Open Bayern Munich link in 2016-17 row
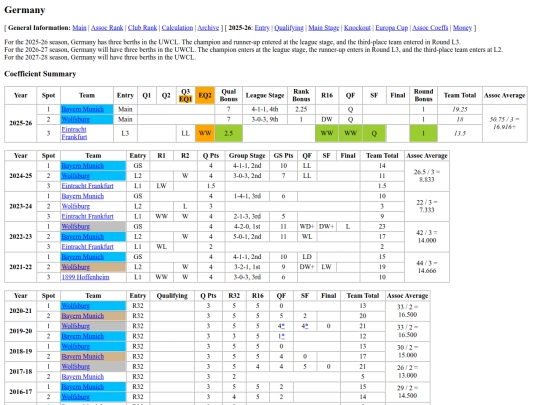The width and height of the screenshot is (540, 405). point(83,387)
